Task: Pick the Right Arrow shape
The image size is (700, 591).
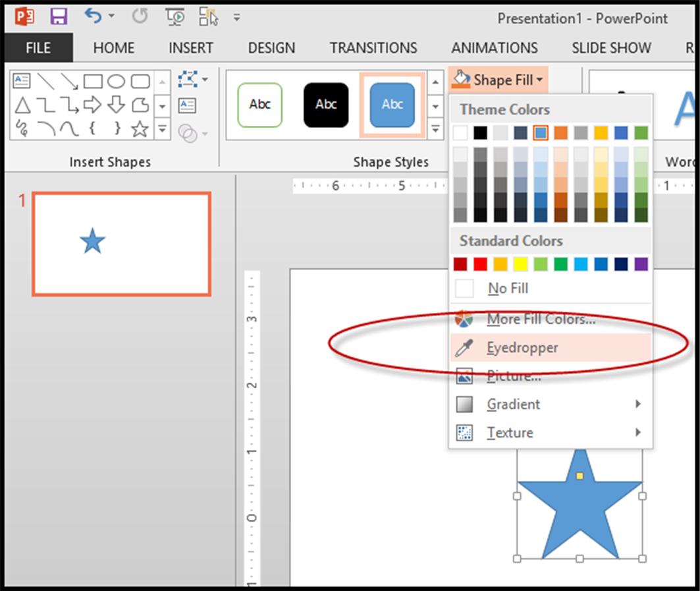Action: [92, 105]
